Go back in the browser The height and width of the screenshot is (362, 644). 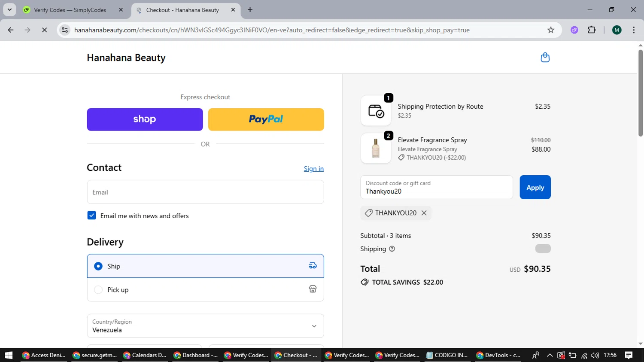(11, 30)
